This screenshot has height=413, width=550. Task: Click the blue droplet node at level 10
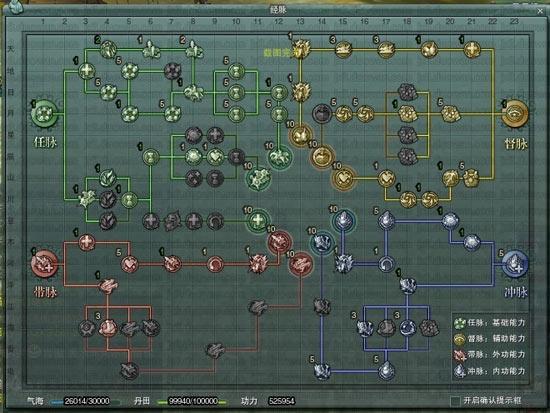pos(343,221)
